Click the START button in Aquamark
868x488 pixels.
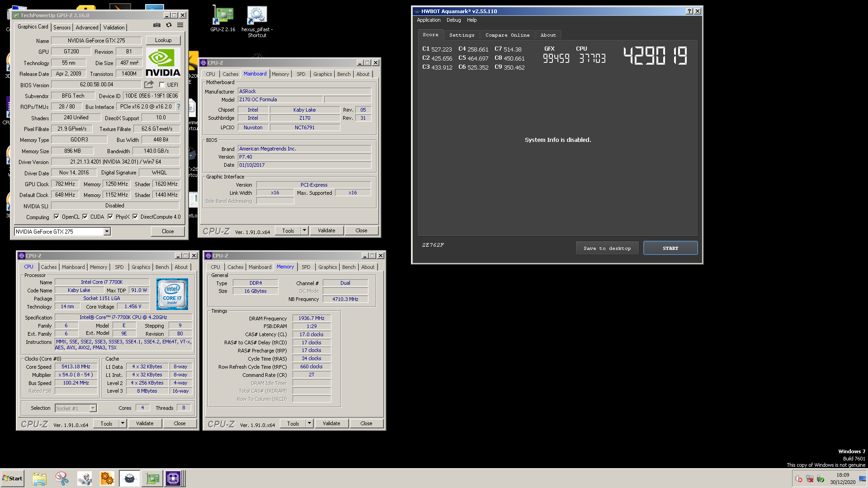(670, 248)
